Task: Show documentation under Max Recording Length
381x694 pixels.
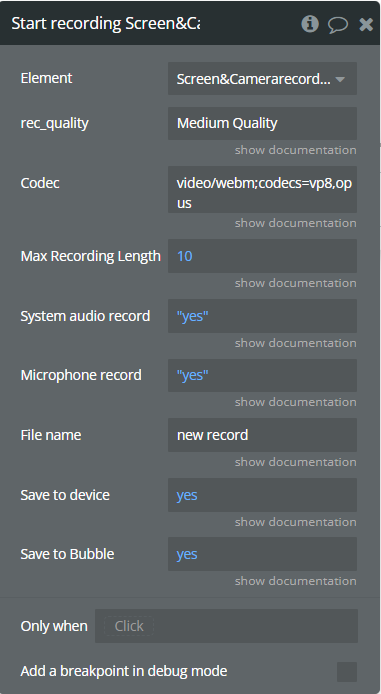Action: (x=296, y=283)
